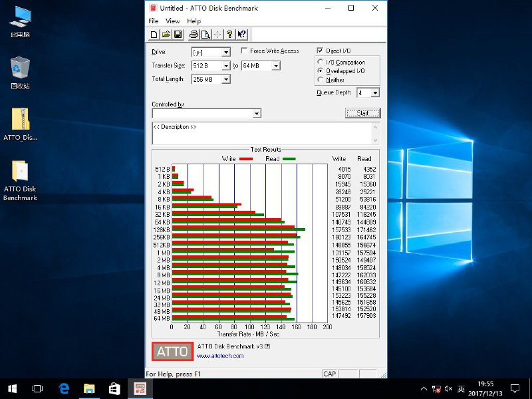Expand the Drive dropdown
This screenshot has height=399, width=532.
pyautogui.click(x=226, y=53)
